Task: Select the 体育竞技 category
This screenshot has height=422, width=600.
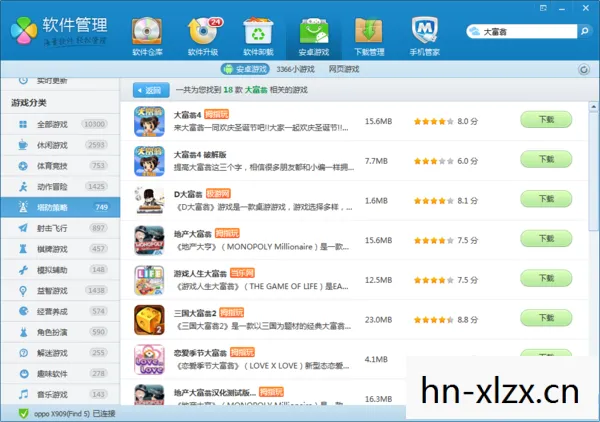Action: (x=60, y=166)
